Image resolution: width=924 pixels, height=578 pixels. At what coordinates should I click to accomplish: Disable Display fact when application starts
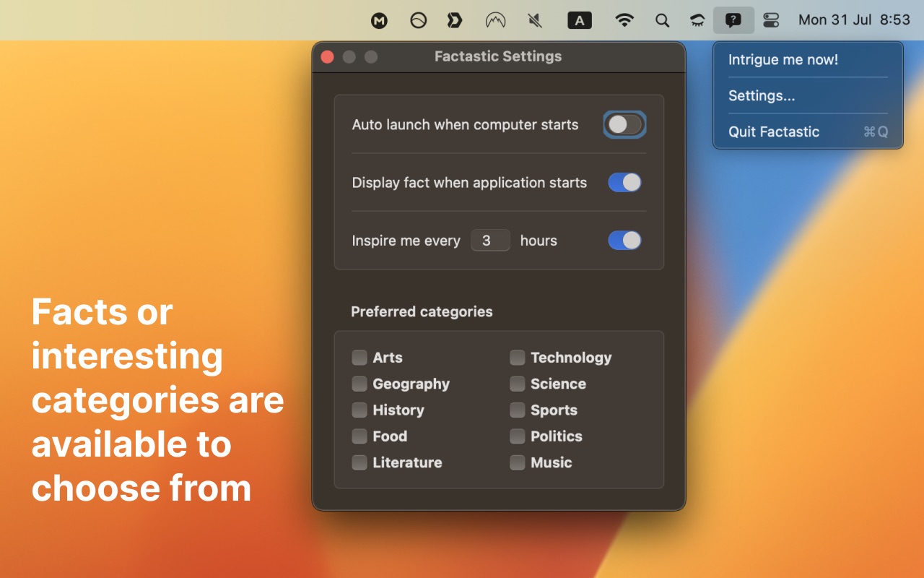tap(624, 183)
